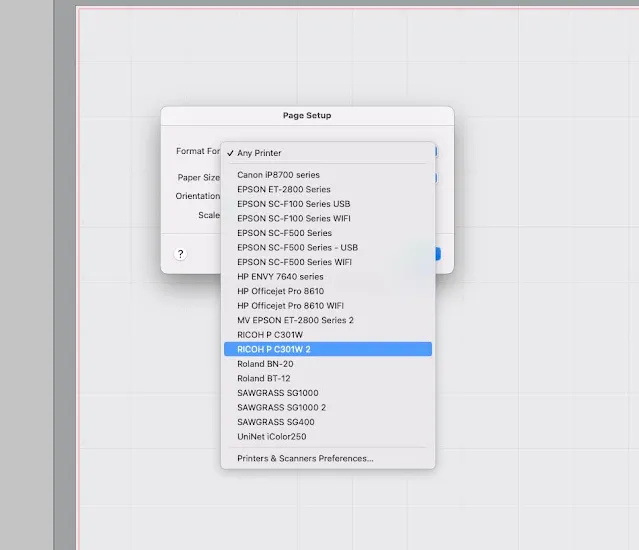Pick SAWGRASS SG400 from the list
The image size is (639, 550).
pos(328,422)
